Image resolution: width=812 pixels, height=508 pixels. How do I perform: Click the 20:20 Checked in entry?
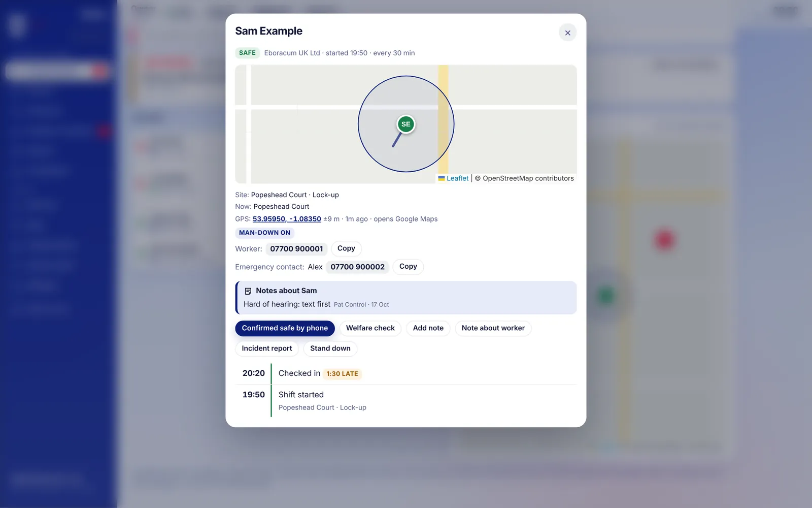(x=406, y=374)
